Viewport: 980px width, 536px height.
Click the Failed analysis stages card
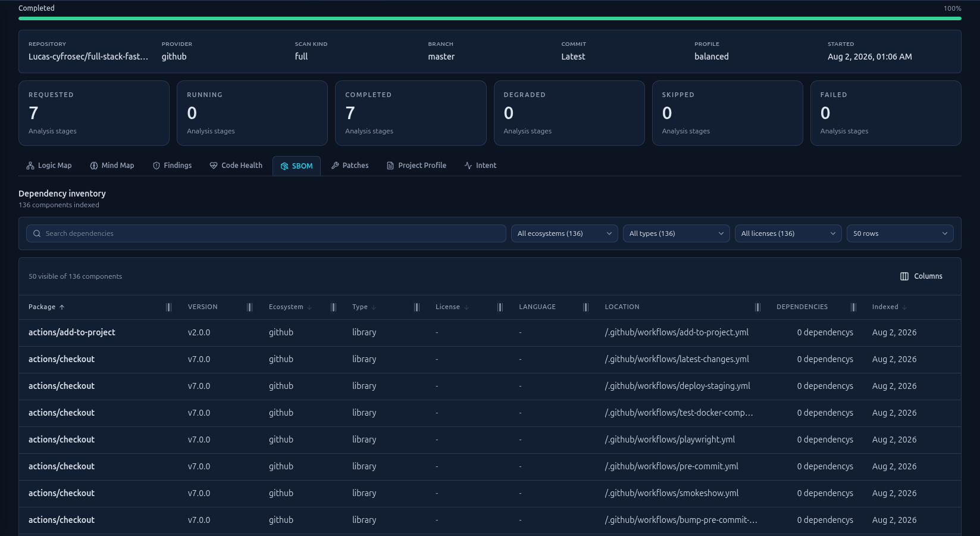point(886,113)
